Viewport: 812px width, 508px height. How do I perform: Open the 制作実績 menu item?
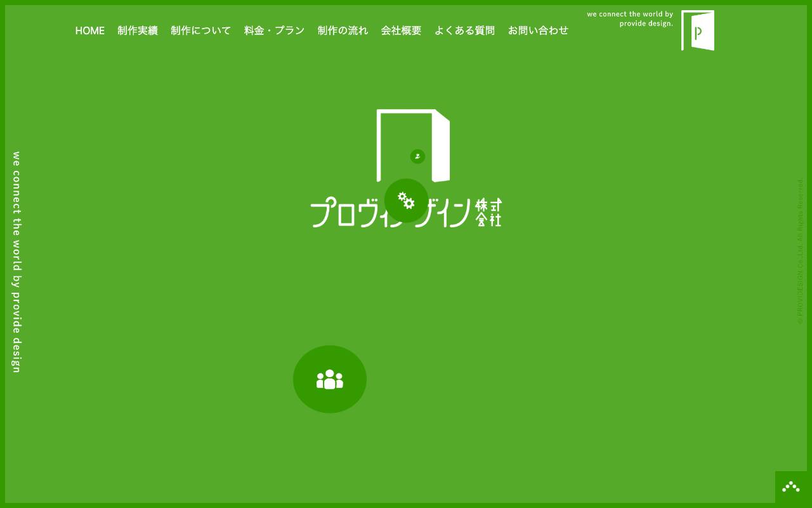coord(137,30)
